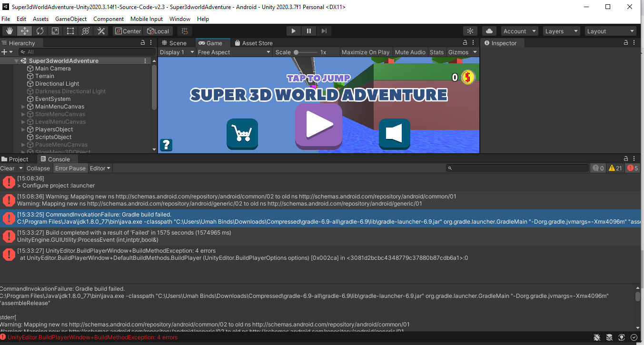The height and width of the screenshot is (345, 644).
Task: Open Free Aspect dropdown
Action: [234, 52]
